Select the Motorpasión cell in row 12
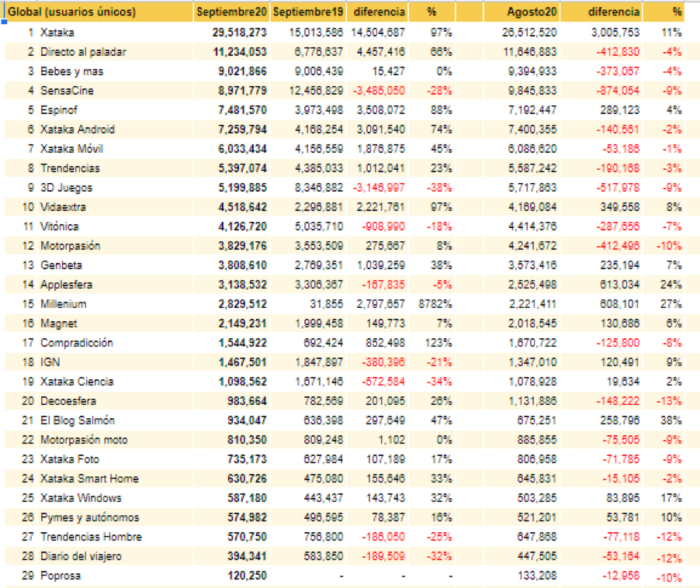Screen dimensions: 700x588 click(70, 246)
